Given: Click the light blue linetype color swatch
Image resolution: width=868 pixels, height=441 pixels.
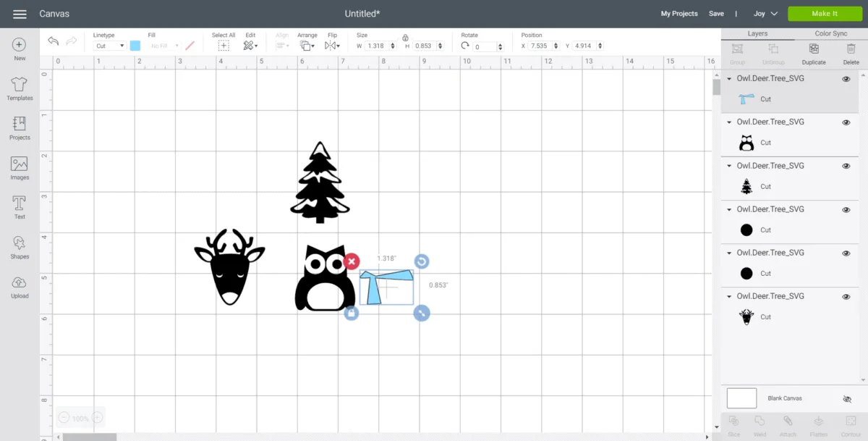Looking at the screenshot, I should 135,46.
